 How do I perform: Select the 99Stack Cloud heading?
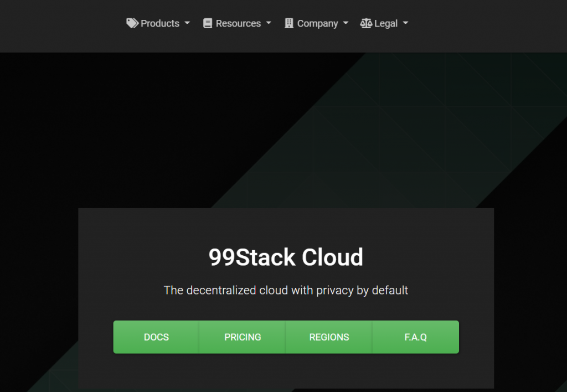click(x=286, y=257)
